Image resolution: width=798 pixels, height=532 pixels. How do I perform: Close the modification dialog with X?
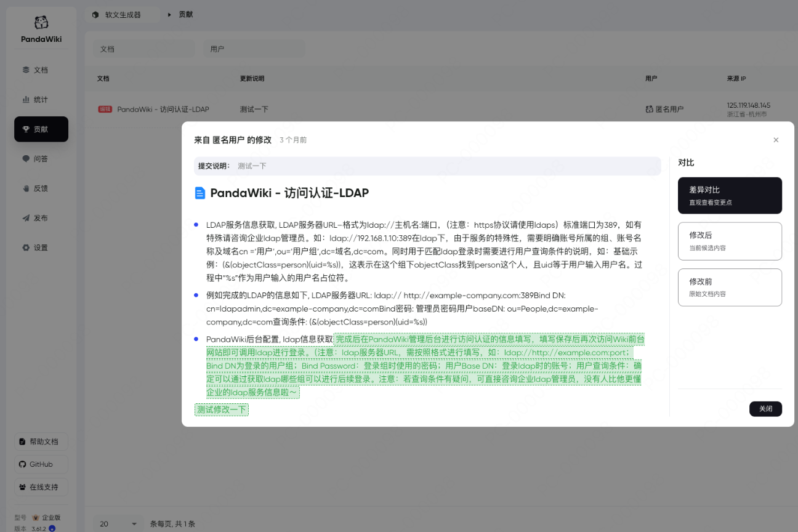(776, 140)
